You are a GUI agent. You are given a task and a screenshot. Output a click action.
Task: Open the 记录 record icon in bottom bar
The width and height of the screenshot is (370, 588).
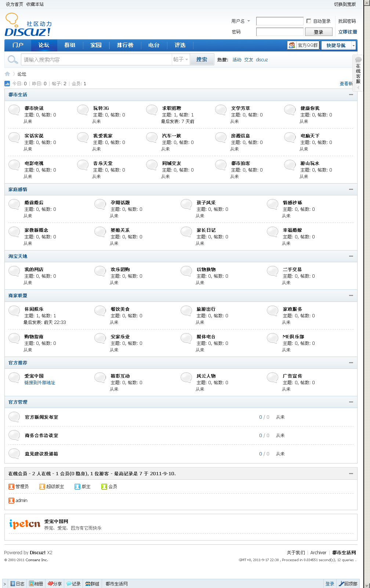click(69, 584)
